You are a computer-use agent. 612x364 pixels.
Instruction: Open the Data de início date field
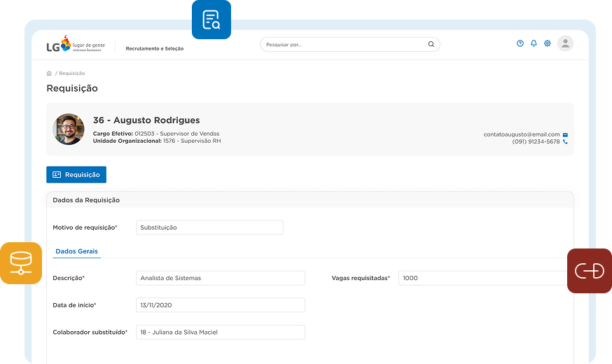[x=220, y=304]
